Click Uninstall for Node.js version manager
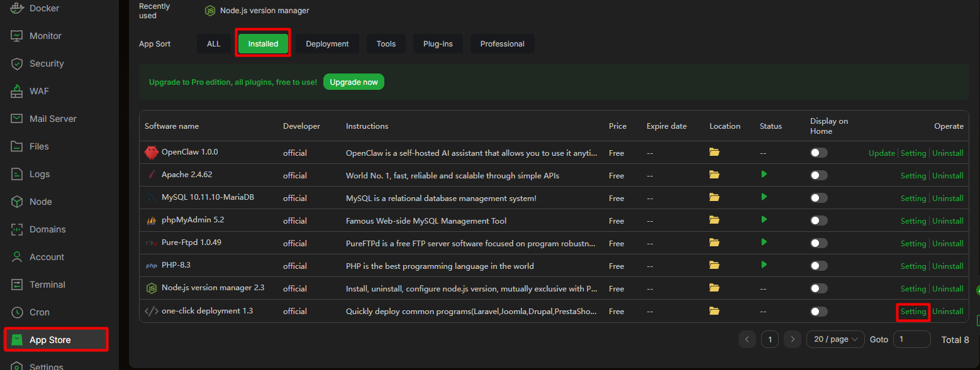This screenshot has height=370, width=980. tap(947, 289)
